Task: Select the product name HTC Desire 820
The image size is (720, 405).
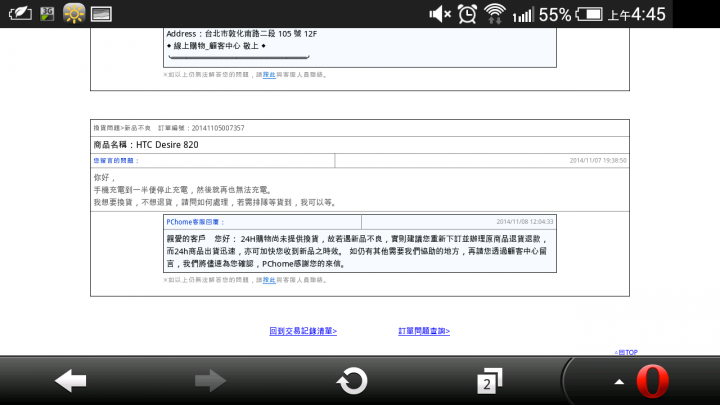Action: 167,145
